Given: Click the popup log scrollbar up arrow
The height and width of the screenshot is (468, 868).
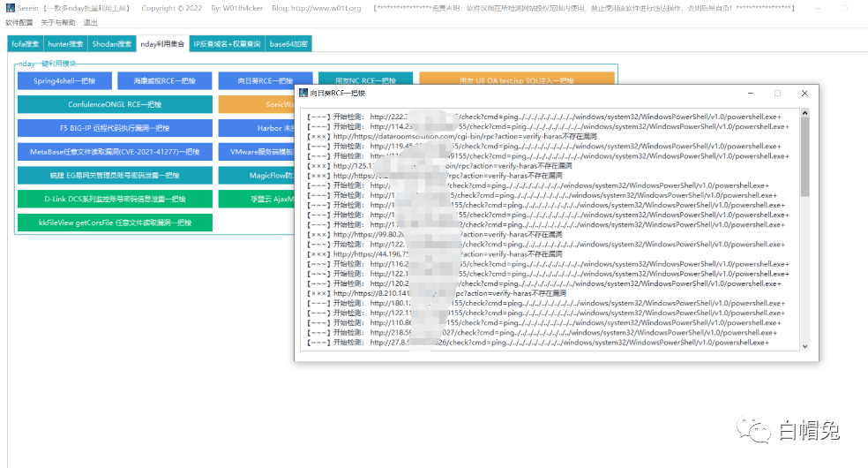Looking at the screenshot, I should click(804, 113).
